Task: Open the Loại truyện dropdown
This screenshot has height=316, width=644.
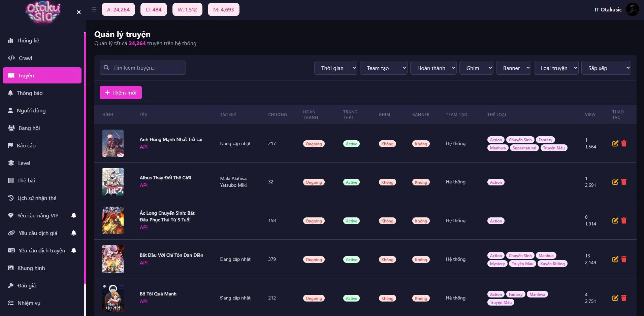Action: coord(556,68)
